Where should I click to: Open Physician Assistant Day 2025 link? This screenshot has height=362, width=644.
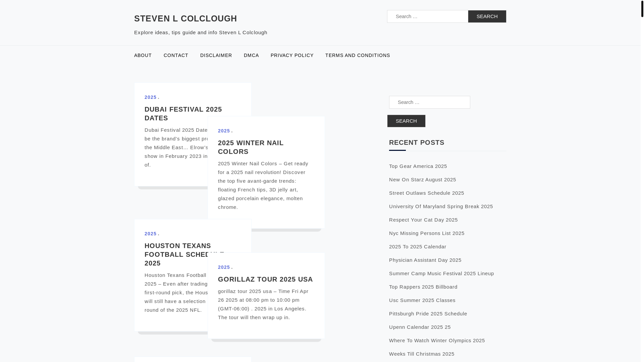coord(425,260)
